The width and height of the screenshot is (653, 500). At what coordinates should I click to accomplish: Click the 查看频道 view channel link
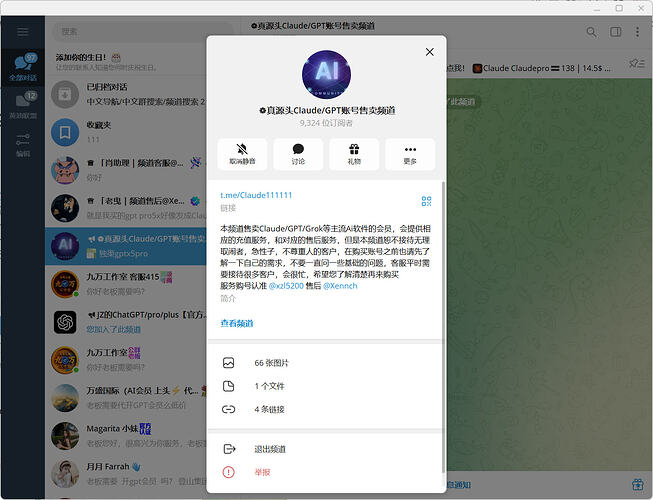[237, 323]
